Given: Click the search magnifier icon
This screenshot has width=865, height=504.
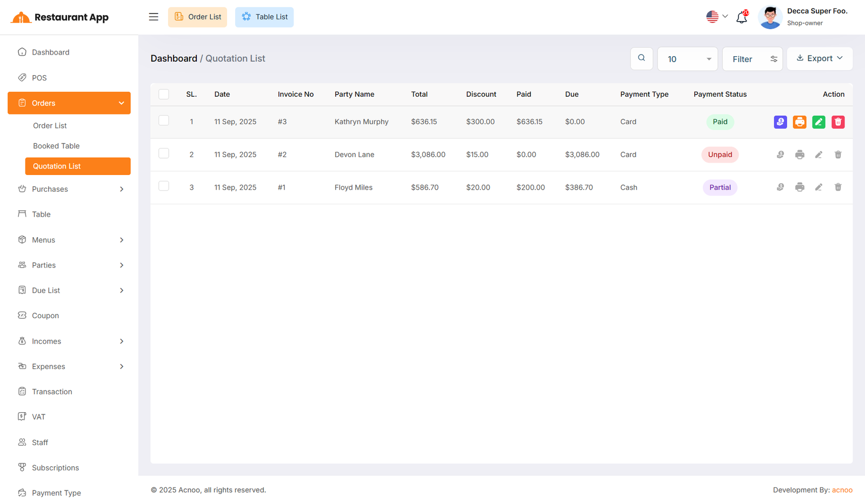Looking at the screenshot, I should [641, 58].
